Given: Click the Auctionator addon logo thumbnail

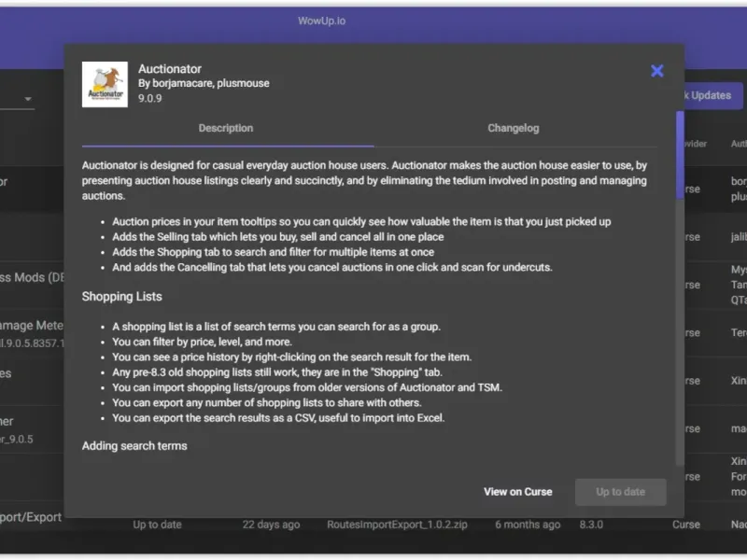Looking at the screenshot, I should click(105, 84).
